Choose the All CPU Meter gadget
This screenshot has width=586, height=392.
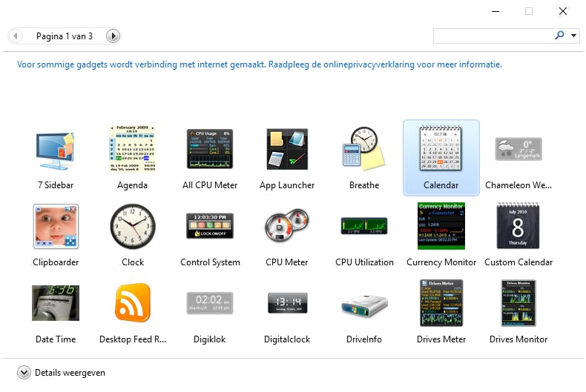[210, 149]
